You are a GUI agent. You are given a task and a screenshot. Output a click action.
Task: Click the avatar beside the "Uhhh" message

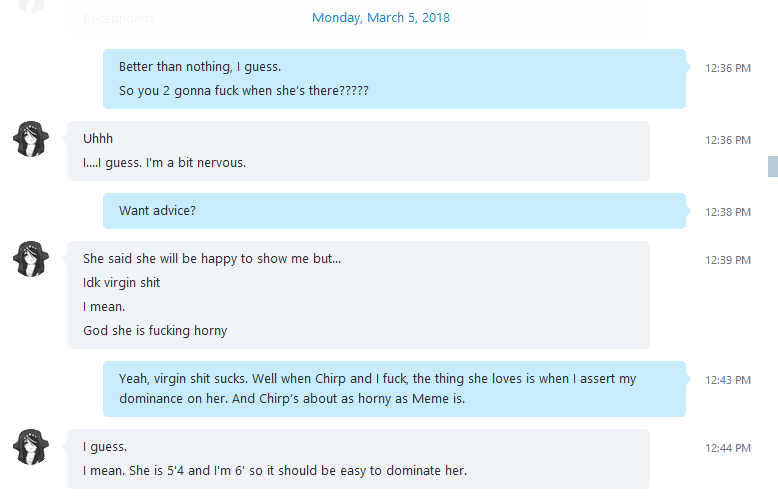coord(31,139)
